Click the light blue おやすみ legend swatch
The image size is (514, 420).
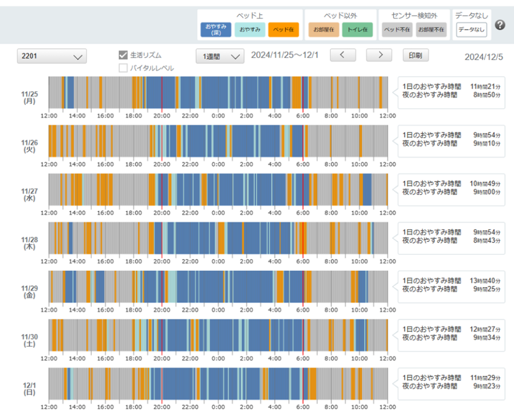click(250, 30)
